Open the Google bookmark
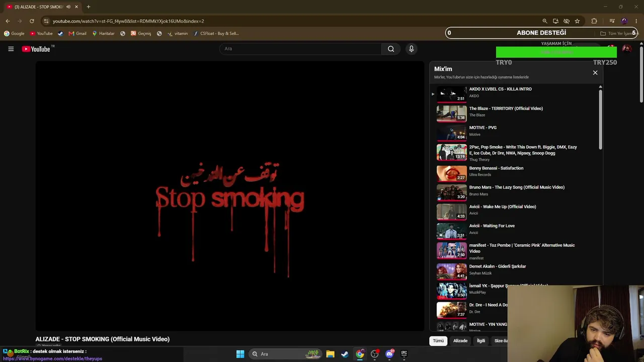644x362 pixels. click(14, 34)
